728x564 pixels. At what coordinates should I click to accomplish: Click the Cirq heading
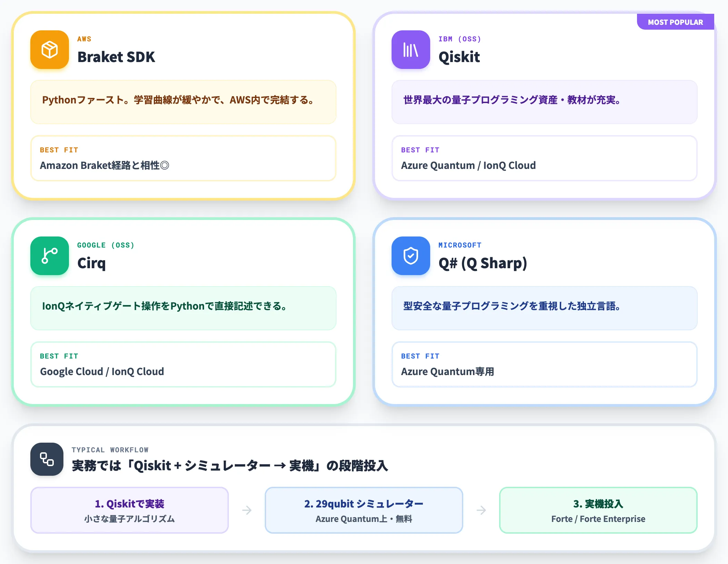click(91, 263)
